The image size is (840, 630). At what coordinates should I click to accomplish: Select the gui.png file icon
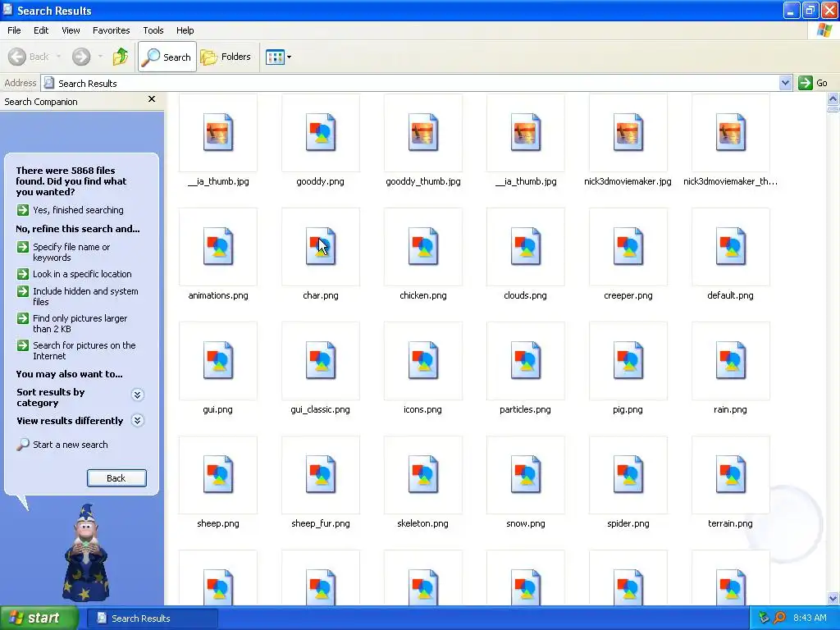pos(218,361)
